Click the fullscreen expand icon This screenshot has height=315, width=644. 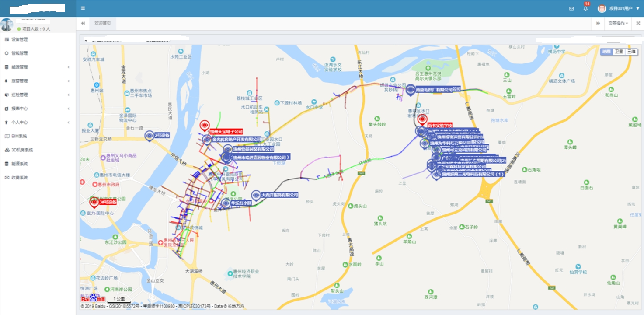coord(638,23)
